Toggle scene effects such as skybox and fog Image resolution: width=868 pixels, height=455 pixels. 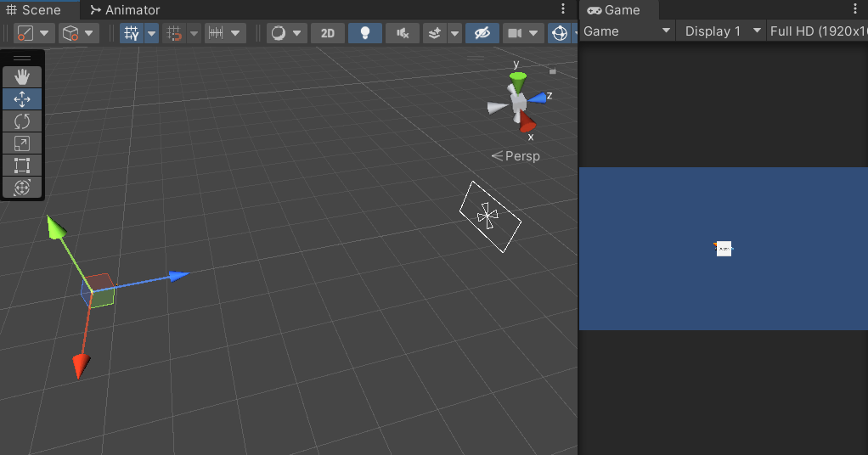435,33
